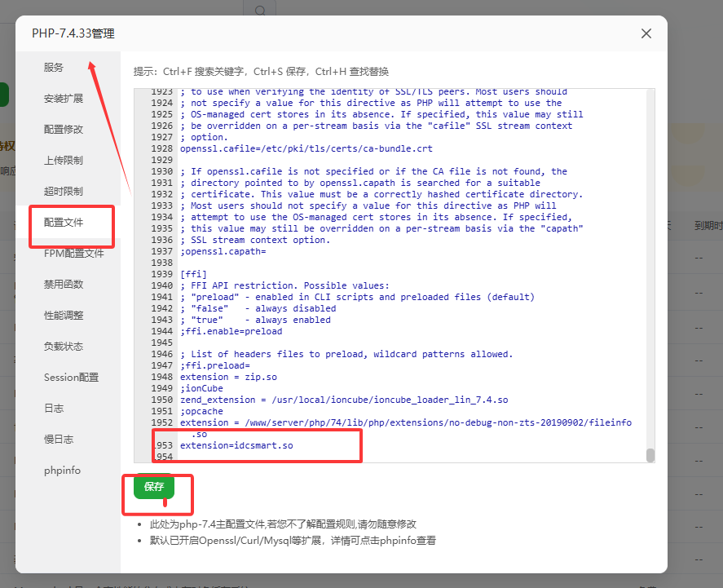This screenshot has width=723, height=588.
Task: Open the FPM配置文件 tab
Action: (74, 254)
